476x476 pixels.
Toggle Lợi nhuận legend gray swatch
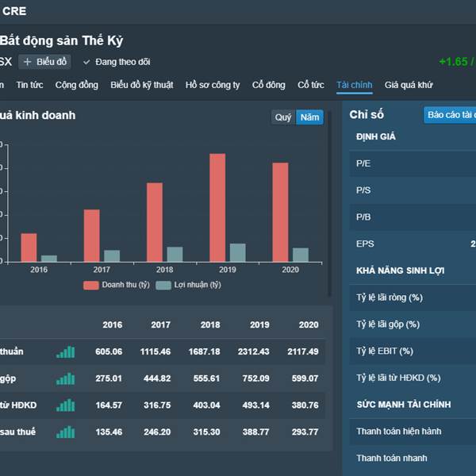tap(163, 286)
